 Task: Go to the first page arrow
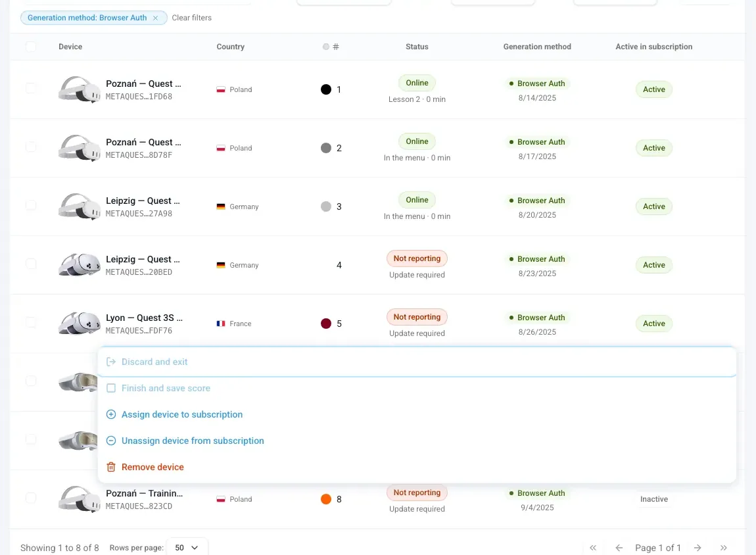(593, 547)
